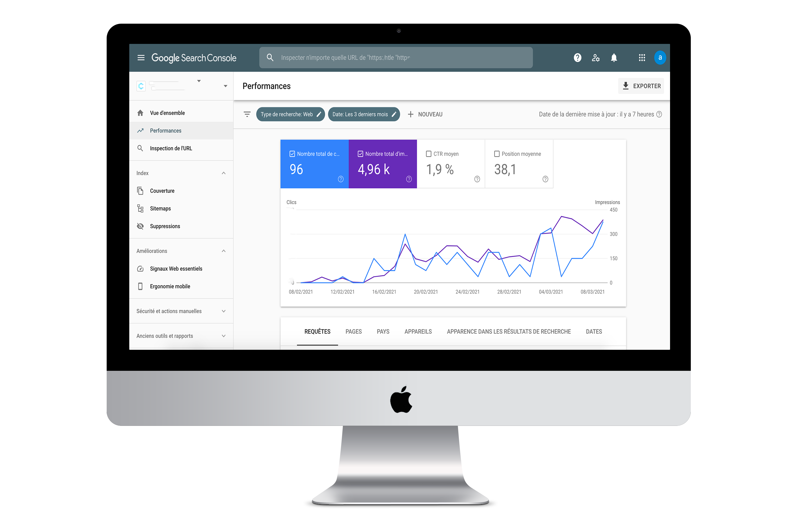Click the NOUVEAU filter button
This screenshot has height=532, width=798.
click(425, 114)
